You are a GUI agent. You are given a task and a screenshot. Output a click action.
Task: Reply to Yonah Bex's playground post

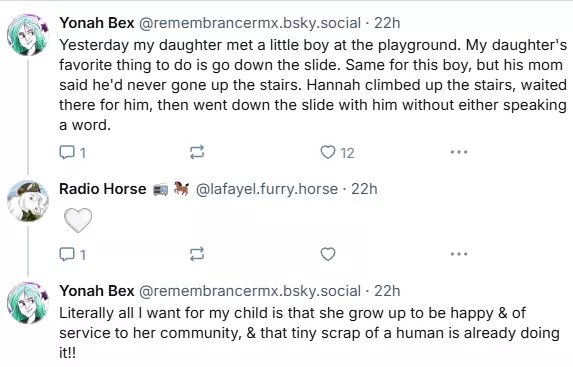pos(72,152)
